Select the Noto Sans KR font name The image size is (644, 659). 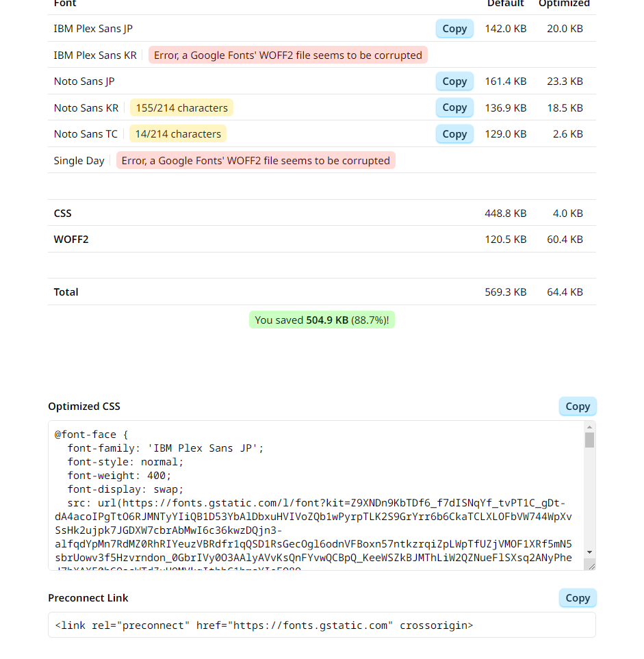(x=86, y=108)
